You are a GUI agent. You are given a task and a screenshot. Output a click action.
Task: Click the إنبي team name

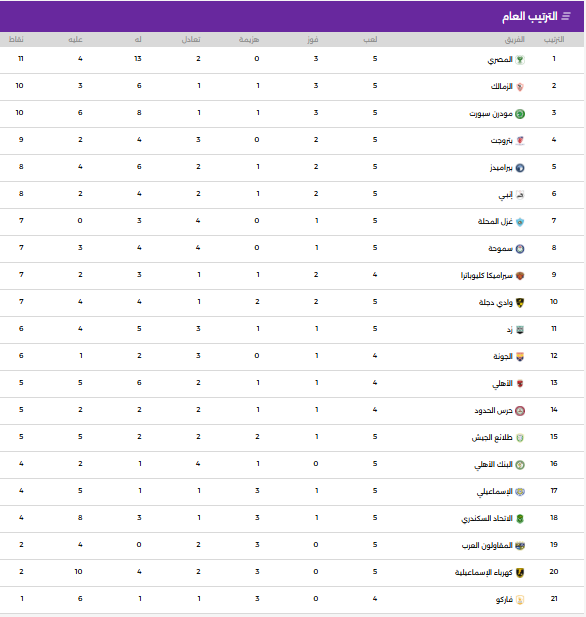pyautogui.click(x=506, y=195)
